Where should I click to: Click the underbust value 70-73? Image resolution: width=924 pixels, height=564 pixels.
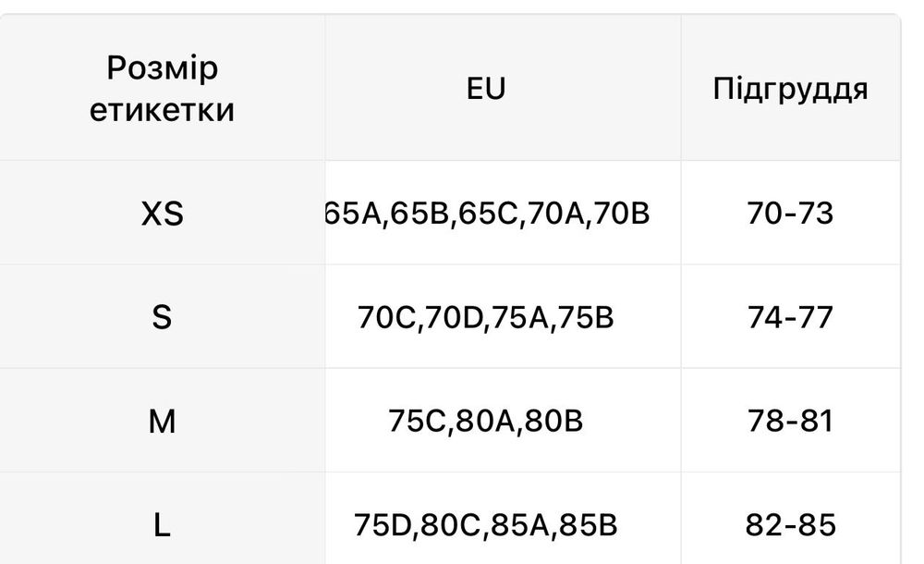click(x=789, y=215)
